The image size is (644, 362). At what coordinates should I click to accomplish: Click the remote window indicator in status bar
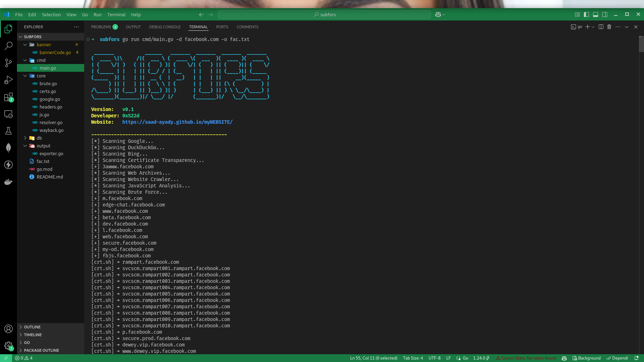6,358
